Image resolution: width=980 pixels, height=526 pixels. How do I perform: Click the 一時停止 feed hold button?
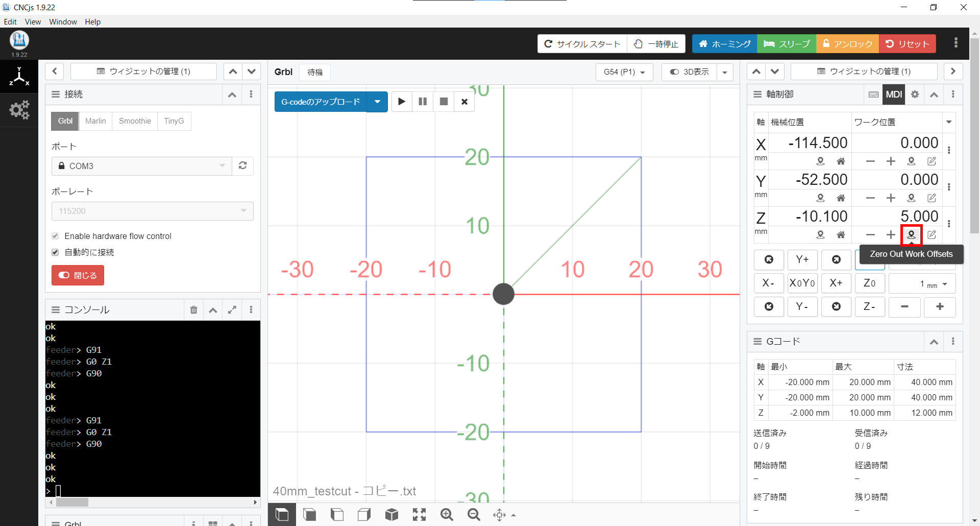tap(656, 44)
